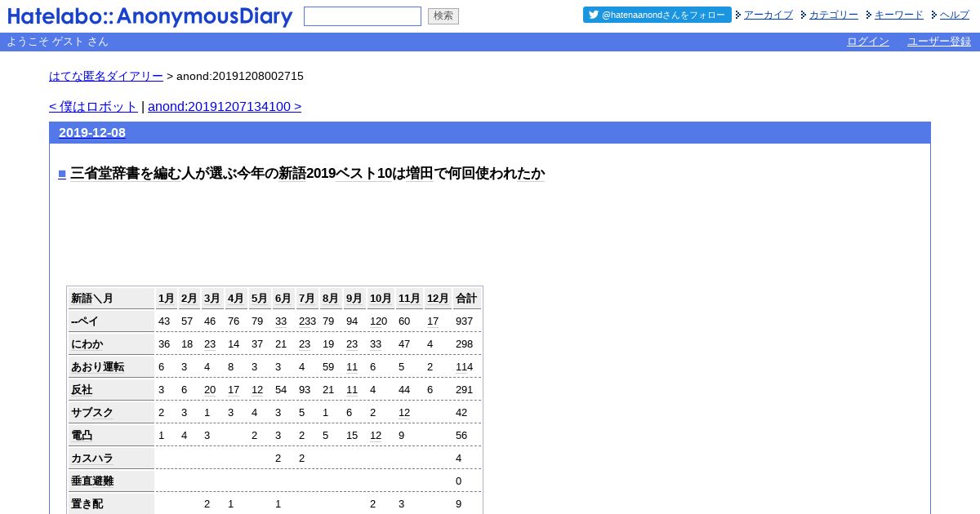Click the 検索 search button
The width and height of the screenshot is (980, 514).
pyautogui.click(x=443, y=16)
